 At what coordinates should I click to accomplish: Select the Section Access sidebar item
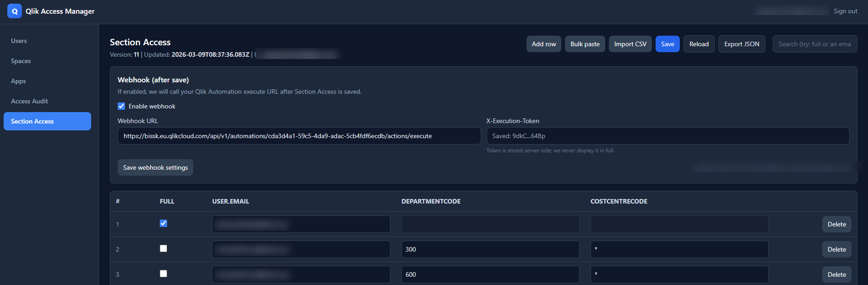(x=47, y=121)
